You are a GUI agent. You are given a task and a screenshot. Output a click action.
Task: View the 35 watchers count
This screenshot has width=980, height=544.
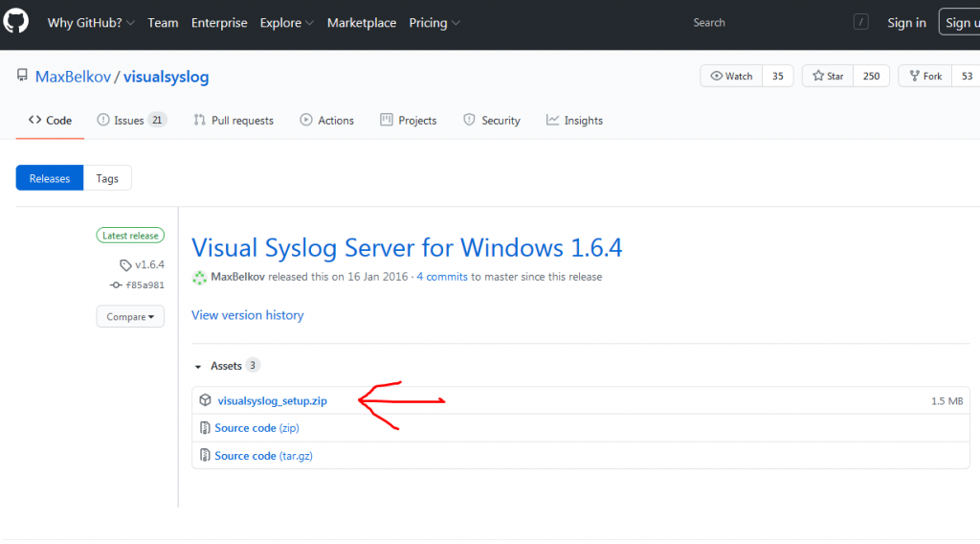click(x=777, y=76)
